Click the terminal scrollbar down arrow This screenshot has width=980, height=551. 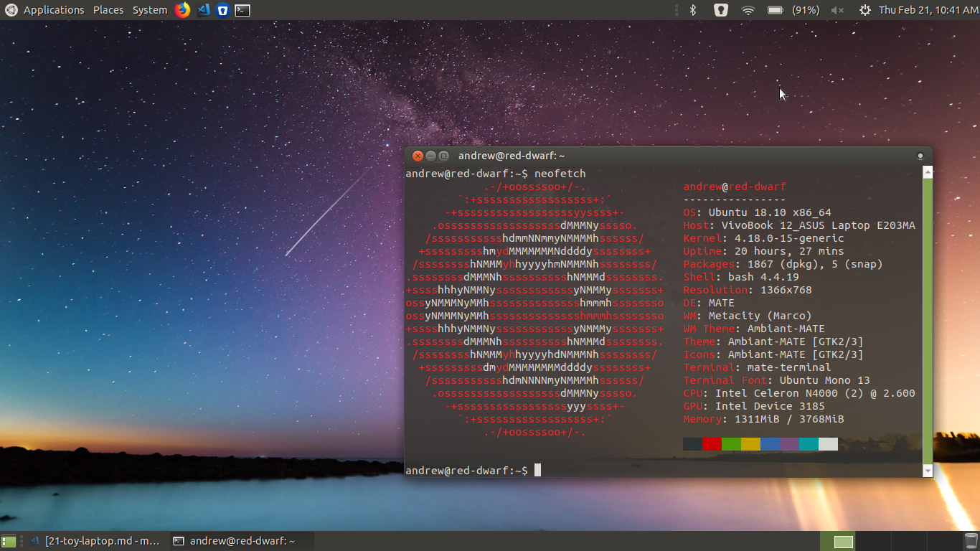click(928, 471)
